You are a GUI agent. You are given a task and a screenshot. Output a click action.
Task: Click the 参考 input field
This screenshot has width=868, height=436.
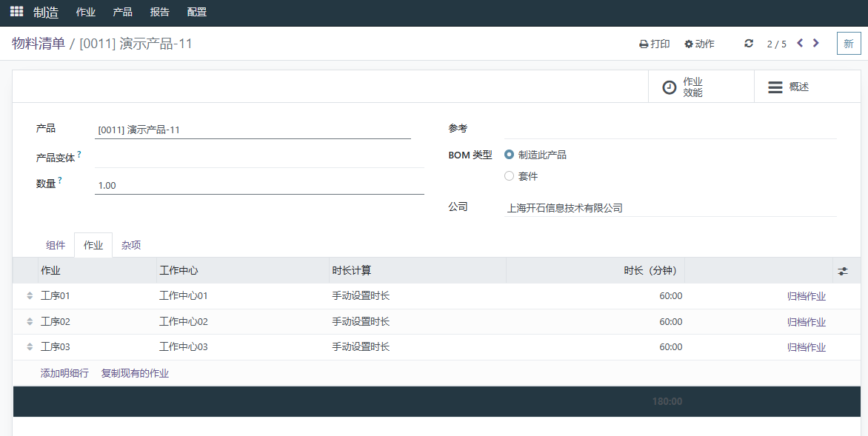tap(670, 130)
